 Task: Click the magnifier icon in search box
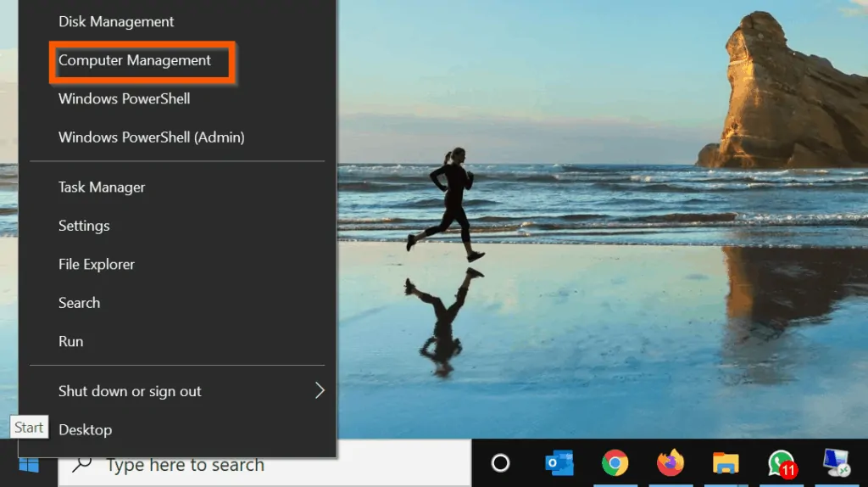point(82,464)
